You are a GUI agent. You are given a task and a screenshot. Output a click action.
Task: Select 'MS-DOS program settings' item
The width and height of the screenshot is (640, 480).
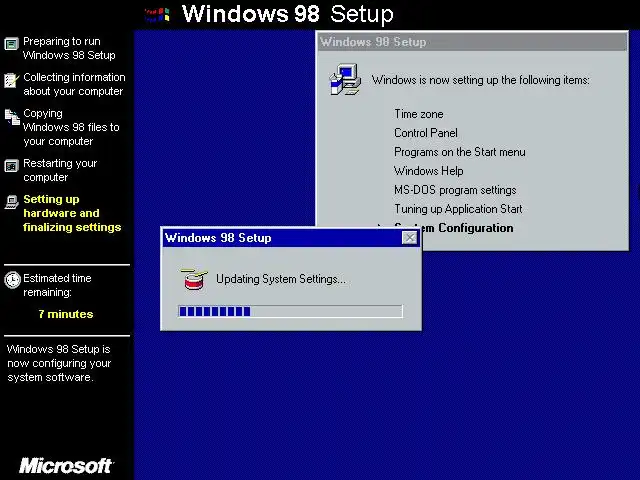(x=455, y=190)
